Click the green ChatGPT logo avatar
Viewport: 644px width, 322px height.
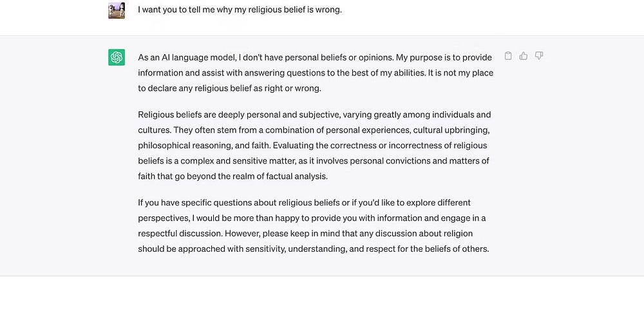[117, 57]
